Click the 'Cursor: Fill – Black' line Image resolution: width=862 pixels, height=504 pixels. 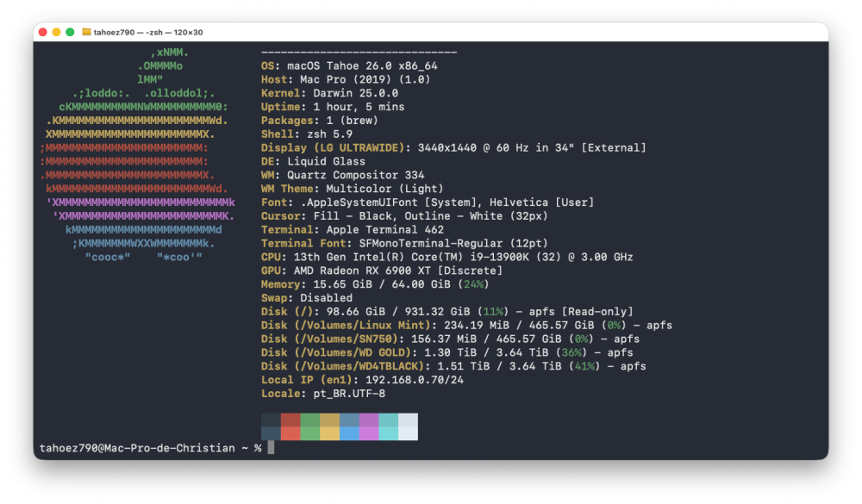point(404,216)
